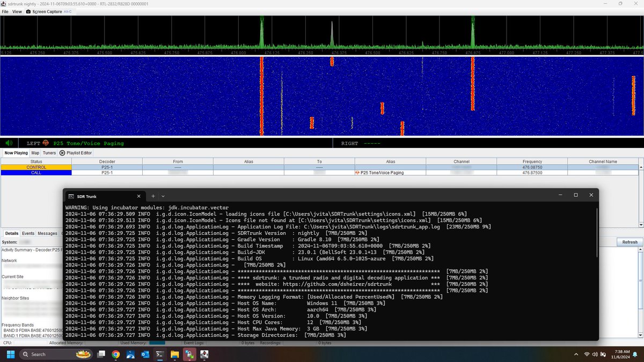This screenshot has width=644, height=362.
Task: Click the 'Current Site' label
Action: (13, 277)
